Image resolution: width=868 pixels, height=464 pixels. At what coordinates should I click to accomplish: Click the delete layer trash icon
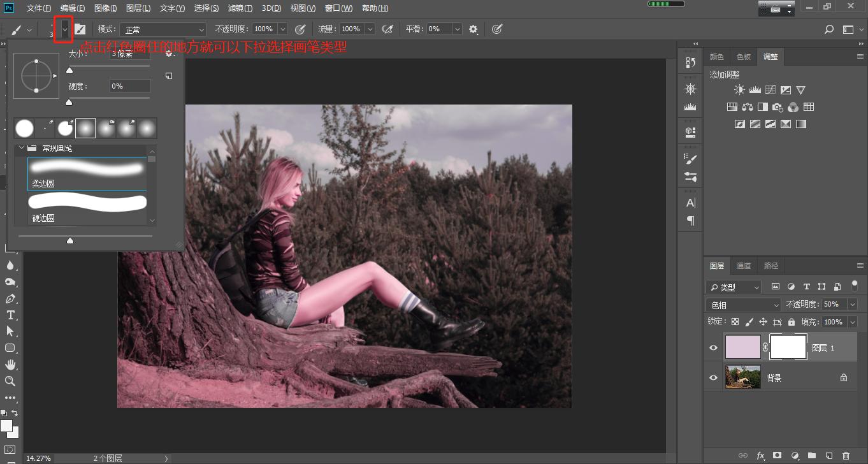(x=846, y=456)
